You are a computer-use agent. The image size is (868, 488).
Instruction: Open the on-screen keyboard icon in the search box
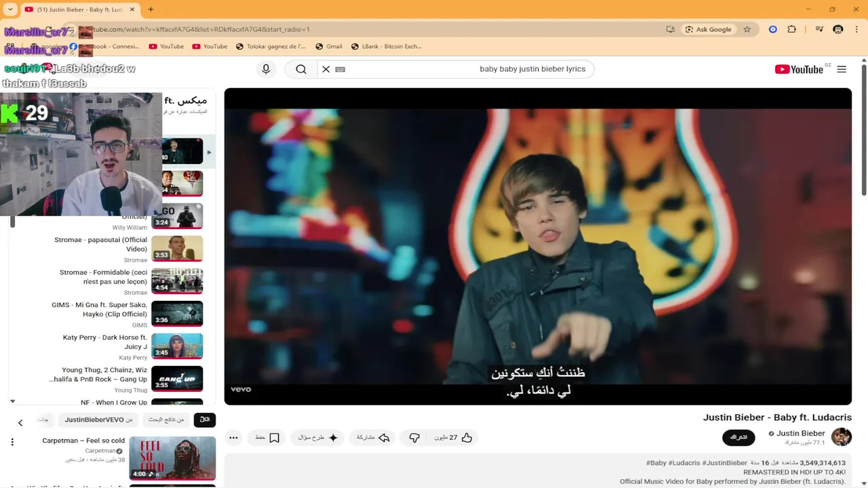[x=340, y=69]
